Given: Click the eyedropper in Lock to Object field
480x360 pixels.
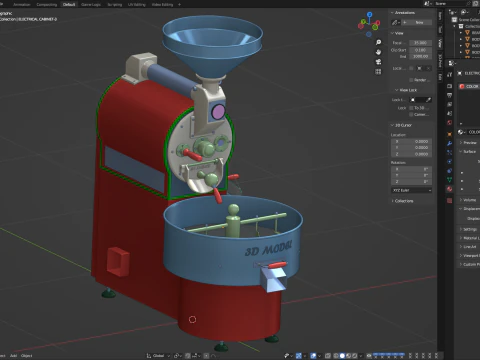Looking at the screenshot, I should point(428,100).
